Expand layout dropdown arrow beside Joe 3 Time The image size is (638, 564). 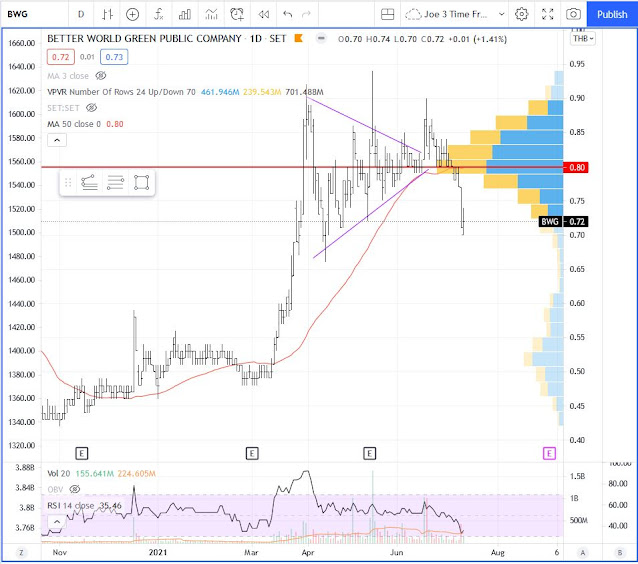[x=502, y=15]
